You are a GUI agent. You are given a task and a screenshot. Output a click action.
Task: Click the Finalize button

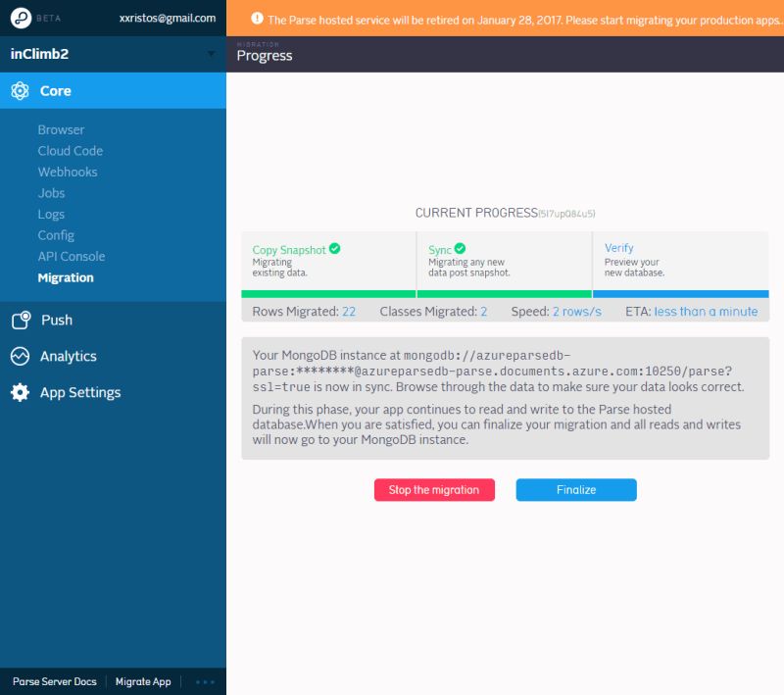(x=576, y=490)
